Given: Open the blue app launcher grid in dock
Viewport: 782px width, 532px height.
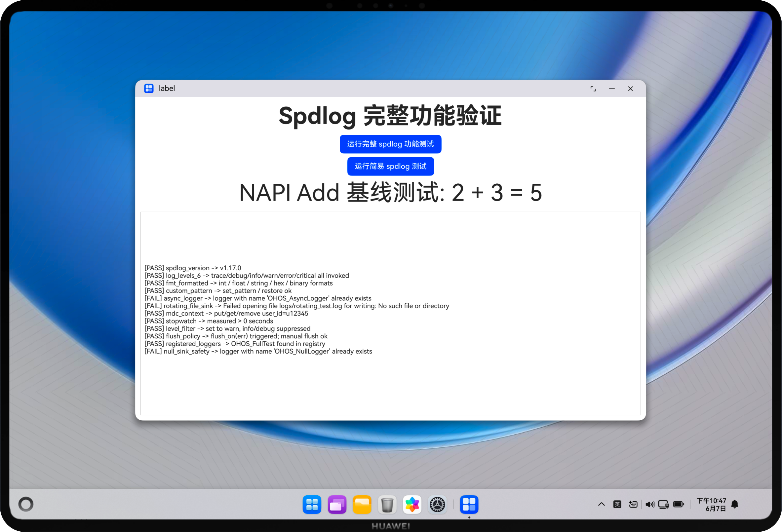Looking at the screenshot, I should pyautogui.click(x=312, y=504).
